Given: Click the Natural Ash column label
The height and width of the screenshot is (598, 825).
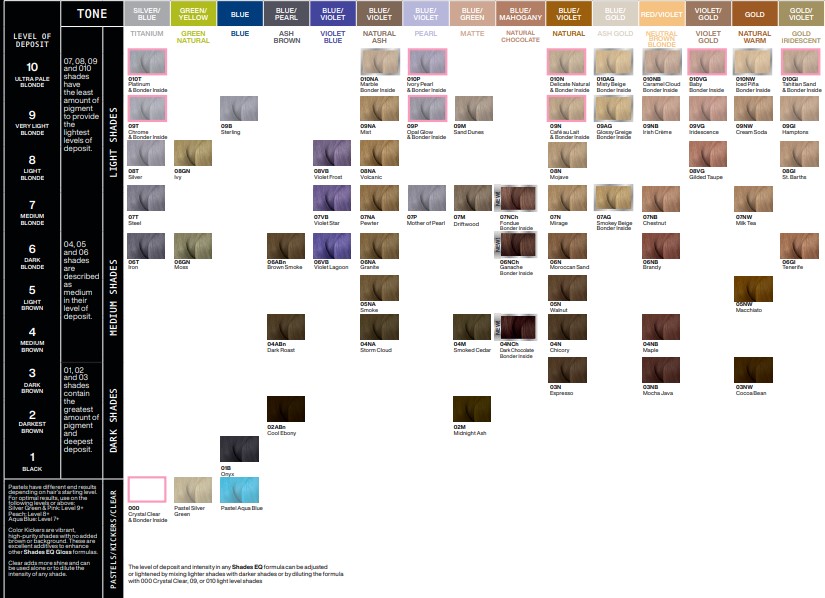Looking at the screenshot, I should pos(379,36).
